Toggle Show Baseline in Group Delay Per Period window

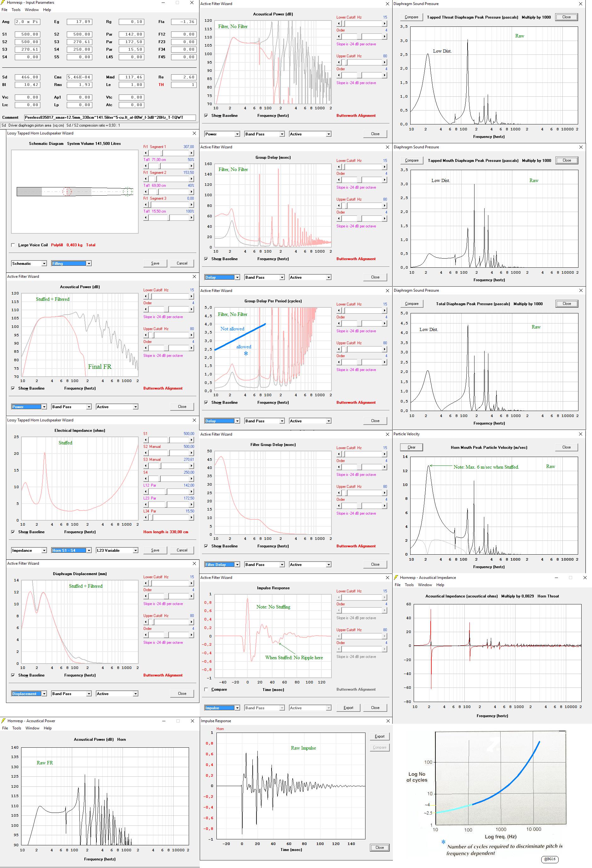pyautogui.click(x=206, y=403)
